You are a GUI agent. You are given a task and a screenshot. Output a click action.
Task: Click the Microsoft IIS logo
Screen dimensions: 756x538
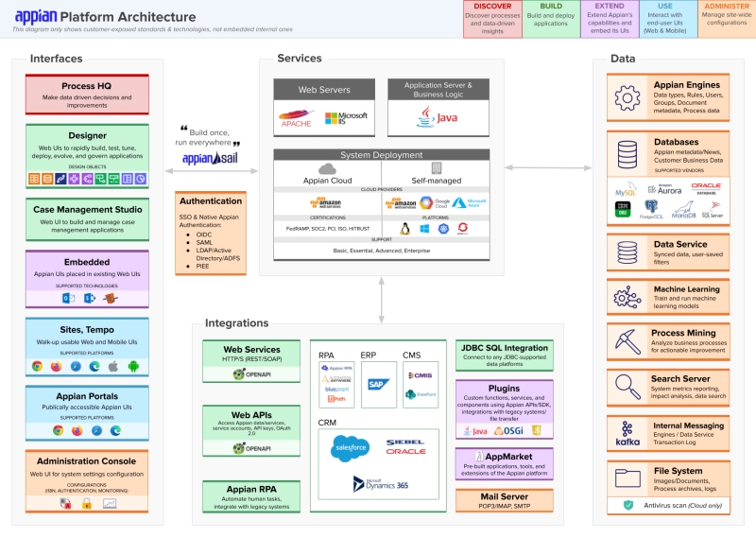(346, 118)
